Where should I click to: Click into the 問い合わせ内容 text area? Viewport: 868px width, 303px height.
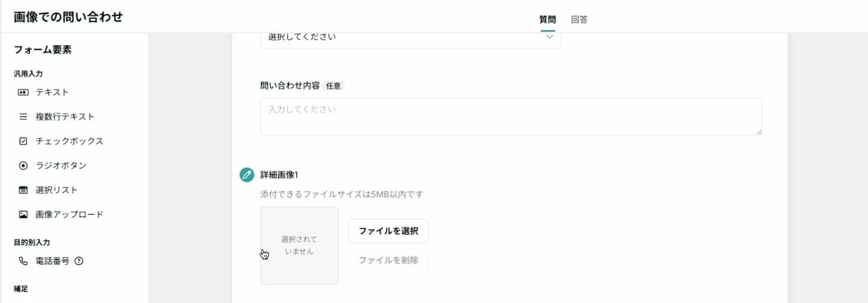[511, 116]
